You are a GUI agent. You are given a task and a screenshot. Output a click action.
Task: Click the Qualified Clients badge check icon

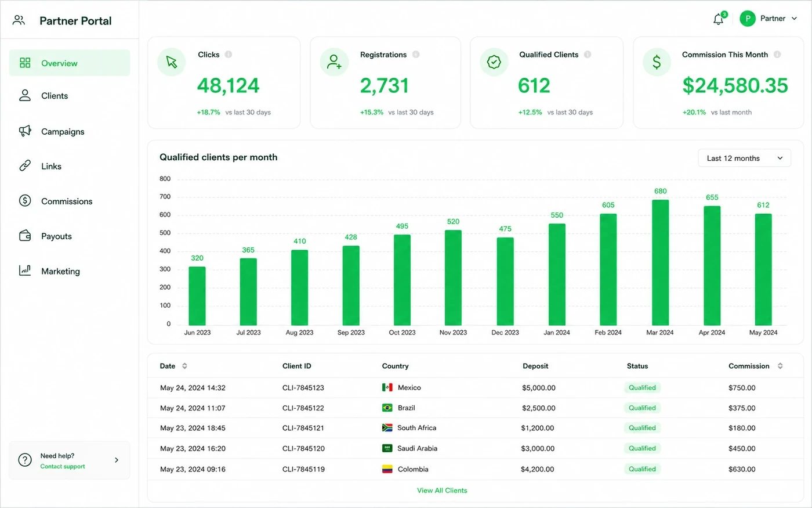coord(494,62)
